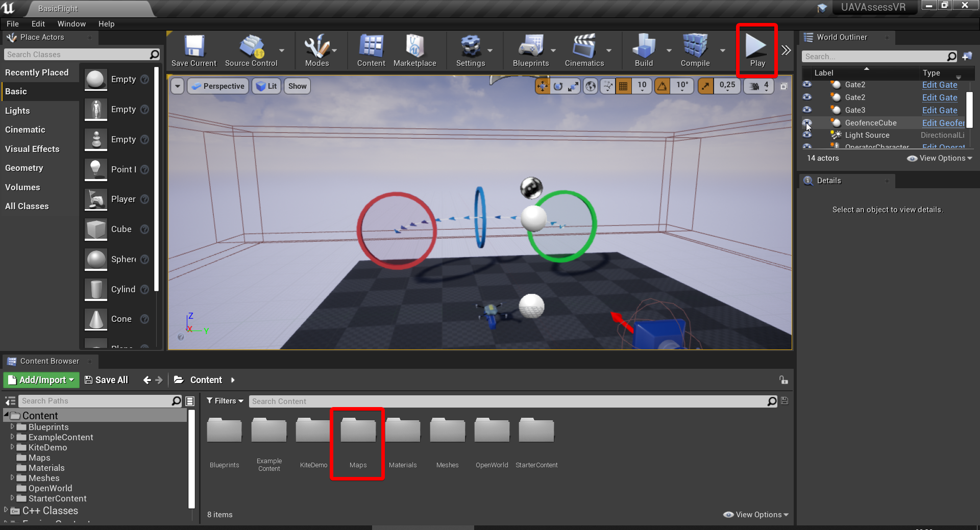Select the scale transform tool in viewport
Screen dimensions: 980x530
[x=573, y=86]
